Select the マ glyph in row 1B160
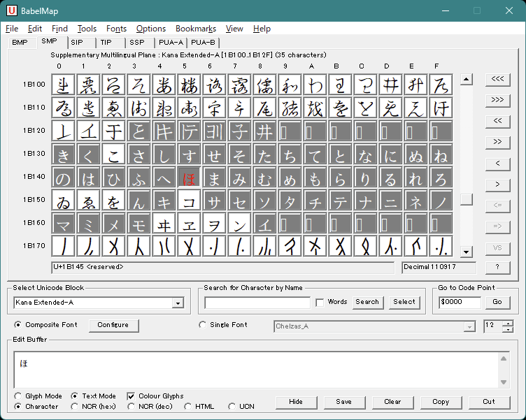Image resolution: width=526 pixels, height=420 pixels. tap(64, 224)
